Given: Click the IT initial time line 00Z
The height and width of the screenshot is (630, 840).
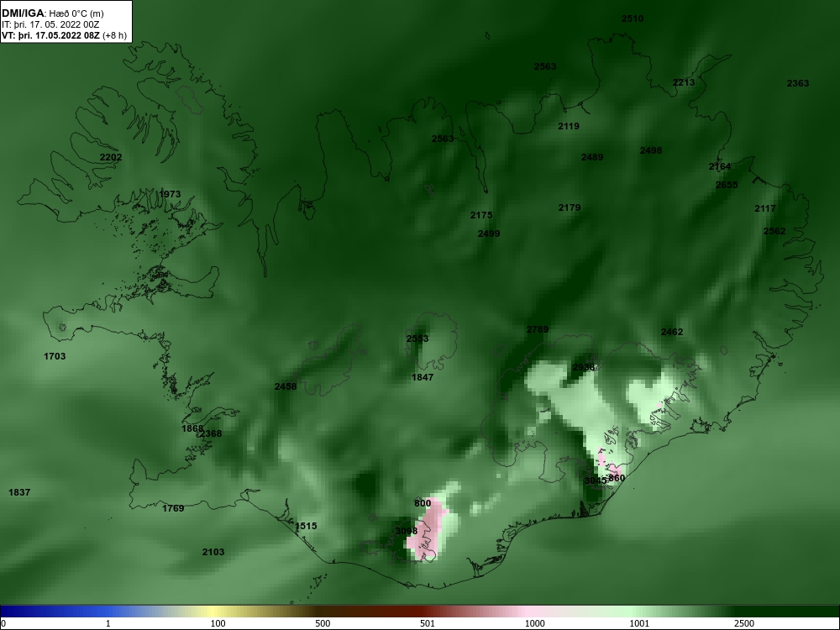Looking at the screenshot, I should pyautogui.click(x=50, y=24).
